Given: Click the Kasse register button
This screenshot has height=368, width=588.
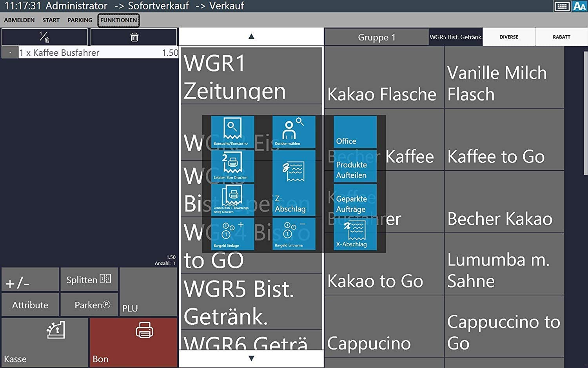Looking at the screenshot, I should (45, 342).
